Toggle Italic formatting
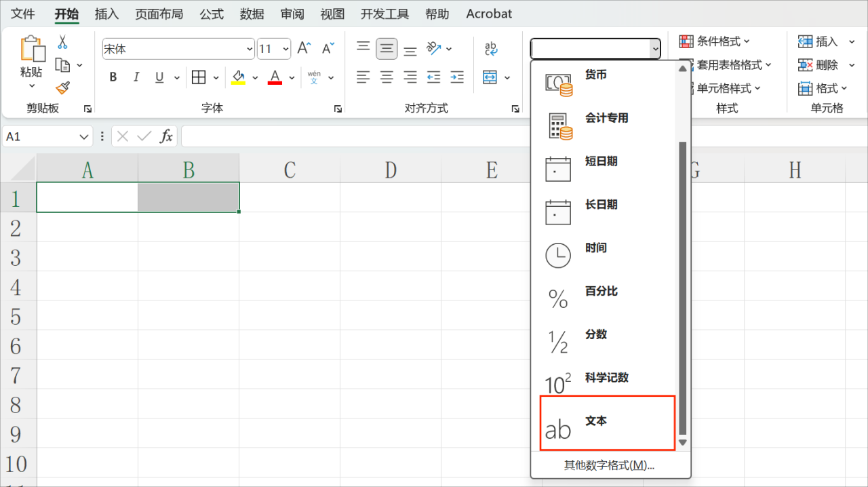 coord(136,77)
